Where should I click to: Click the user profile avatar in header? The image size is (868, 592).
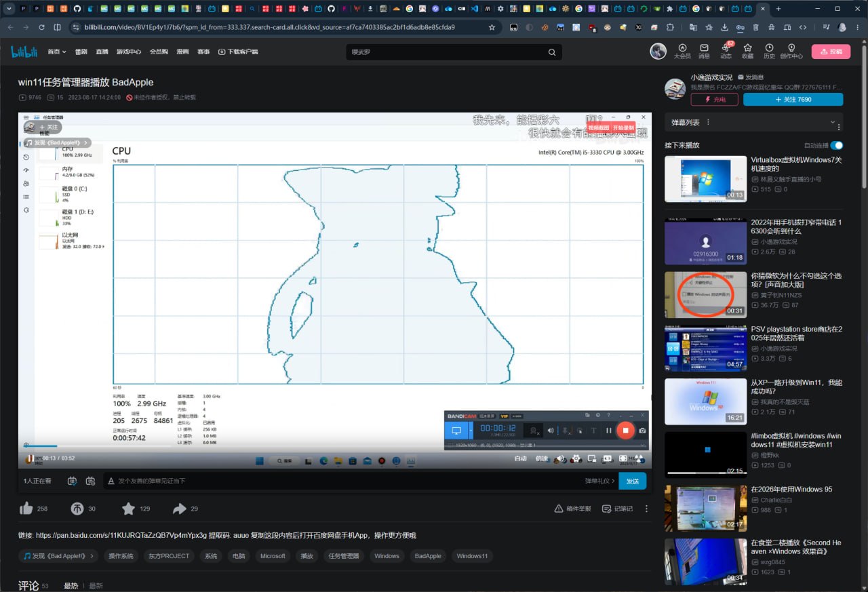[x=658, y=52]
